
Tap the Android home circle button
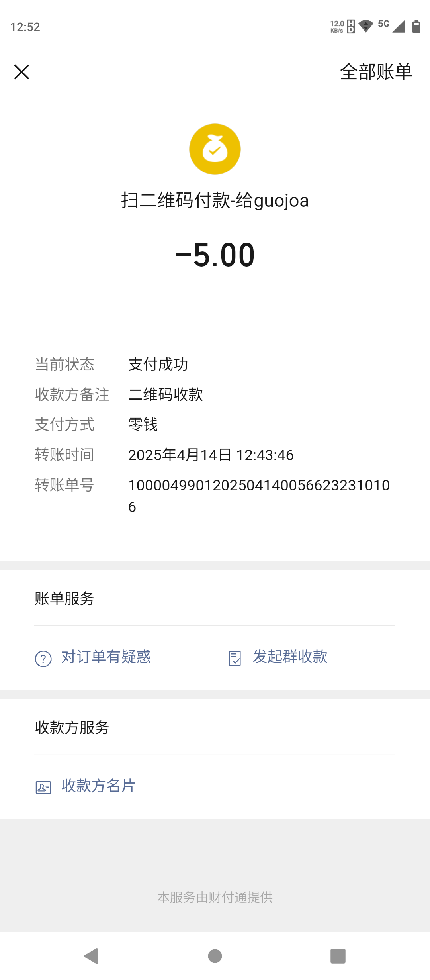[215, 956]
